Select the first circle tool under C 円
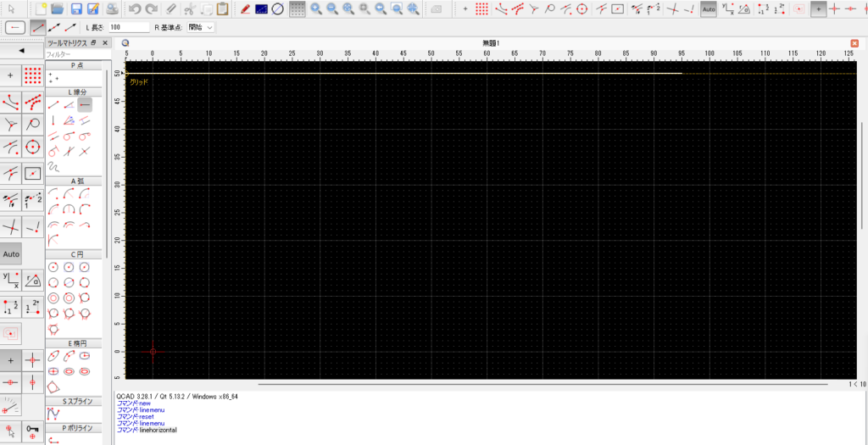Image resolution: width=868 pixels, height=445 pixels. [53, 267]
